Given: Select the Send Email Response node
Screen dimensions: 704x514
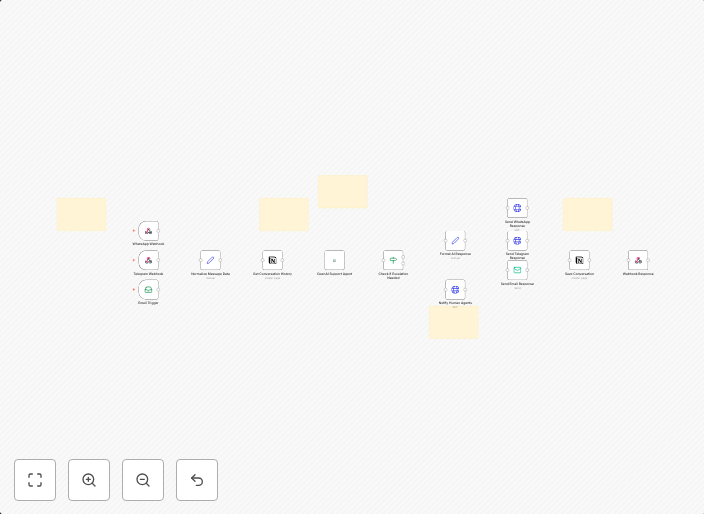Looking at the screenshot, I should [x=517, y=270].
